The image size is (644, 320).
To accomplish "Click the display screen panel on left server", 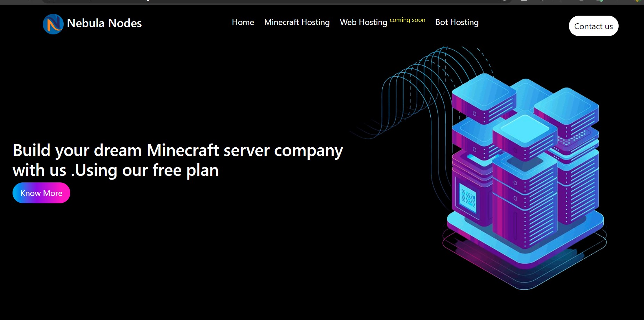I will click(x=468, y=198).
